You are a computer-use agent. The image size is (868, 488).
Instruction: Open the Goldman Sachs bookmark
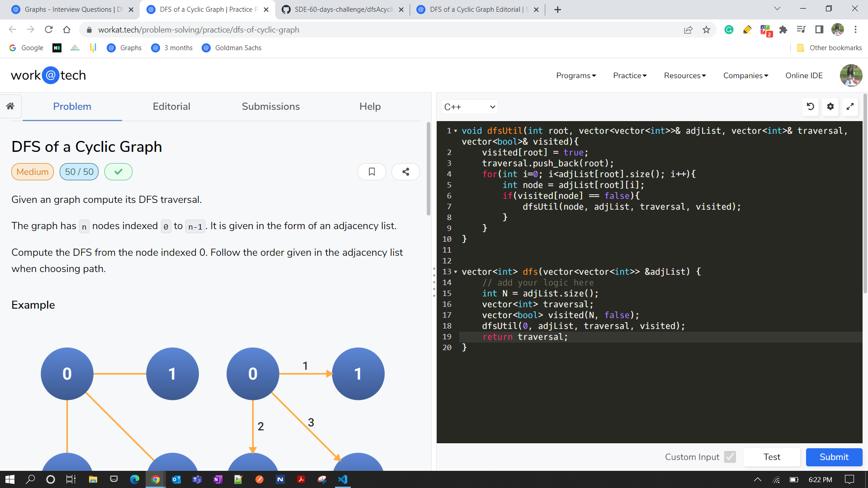(231, 48)
